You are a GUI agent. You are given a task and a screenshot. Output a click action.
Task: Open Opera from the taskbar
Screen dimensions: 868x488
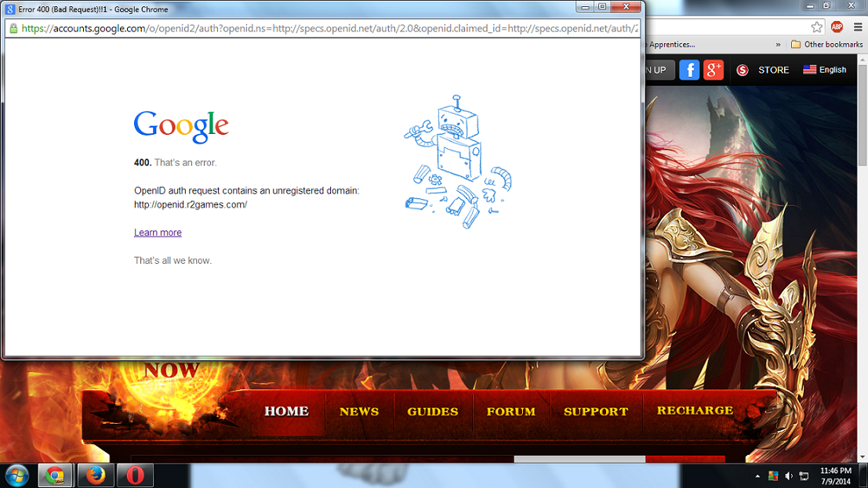[x=135, y=475]
